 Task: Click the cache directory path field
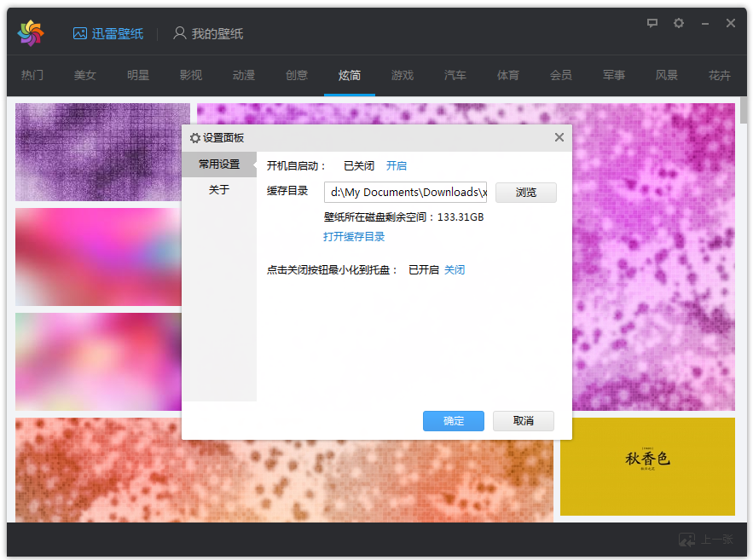coord(405,192)
